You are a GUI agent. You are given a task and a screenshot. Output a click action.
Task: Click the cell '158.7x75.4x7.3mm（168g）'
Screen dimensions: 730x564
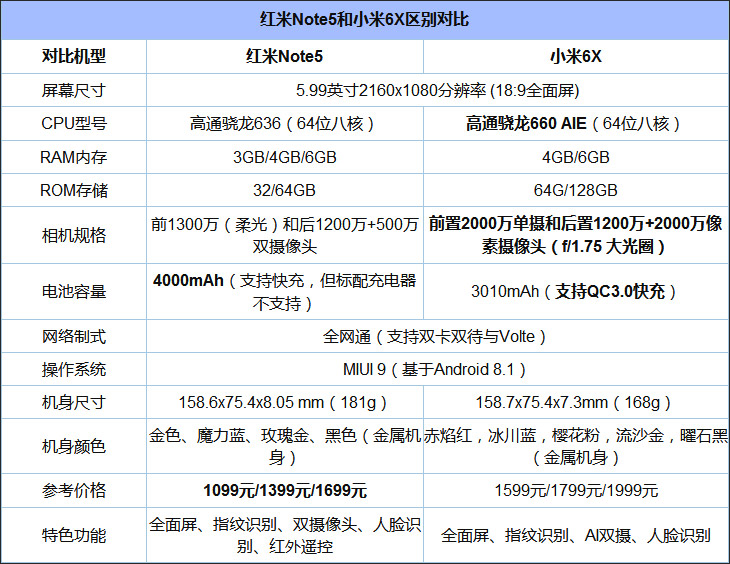coord(576,402)
